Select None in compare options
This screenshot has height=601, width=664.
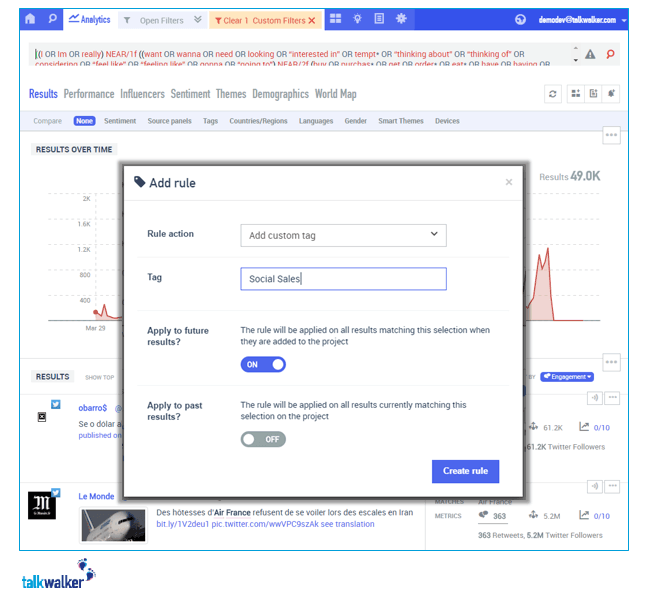84,121
